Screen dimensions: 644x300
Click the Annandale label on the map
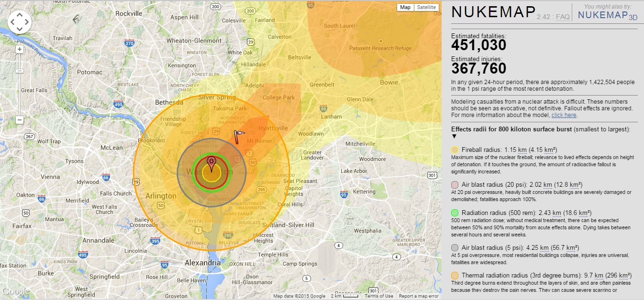pos(98,240)
